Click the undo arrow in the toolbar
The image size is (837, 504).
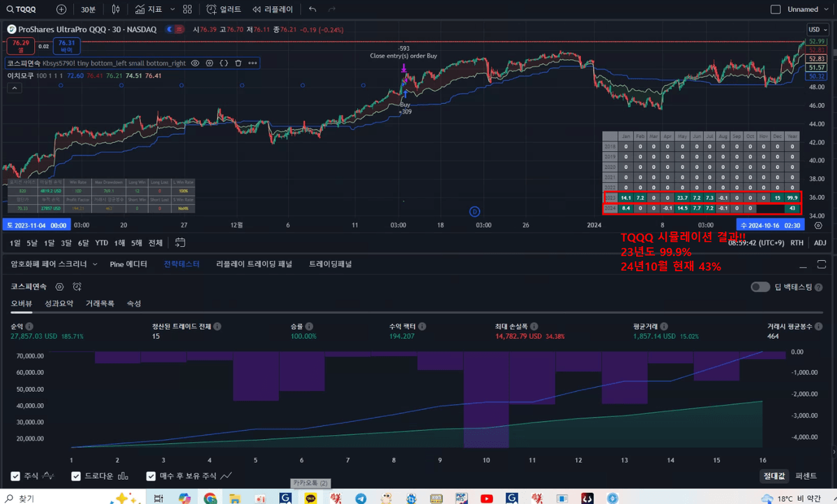[312, 10]
